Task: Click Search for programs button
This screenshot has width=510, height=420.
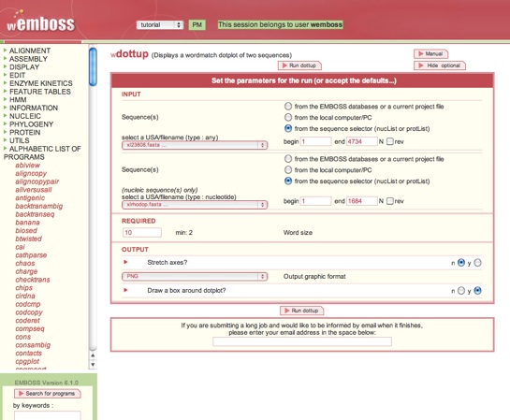Action: (x=47, y=394)
